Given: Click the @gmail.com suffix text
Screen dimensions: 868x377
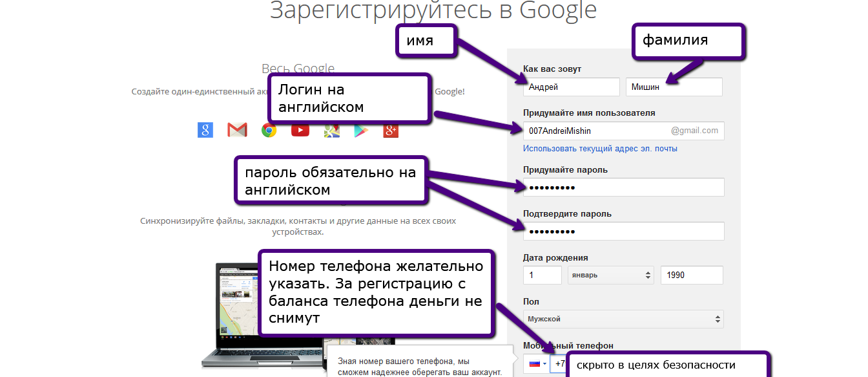Looking at the screenshot, I should click(x=694, y=131).
